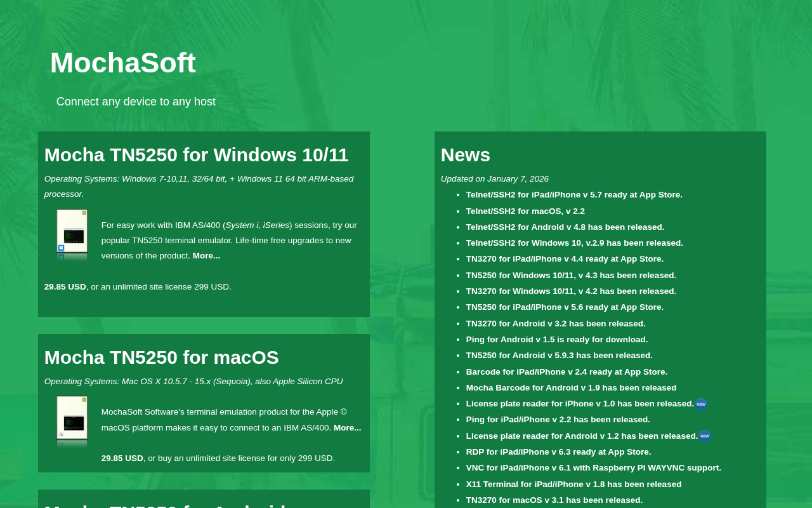Click More link in the Windows TN5250 description
Screen dimensions: 812x508
pos(206,256)
